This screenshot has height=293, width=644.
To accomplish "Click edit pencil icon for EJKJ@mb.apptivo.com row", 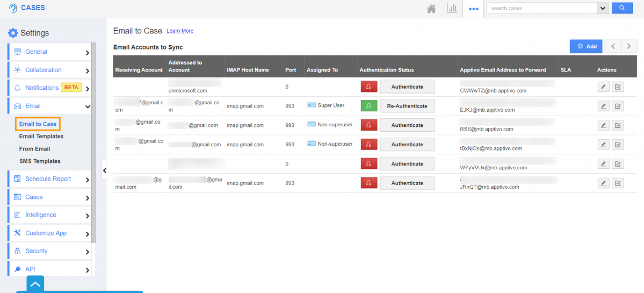I will click(604, 106).
